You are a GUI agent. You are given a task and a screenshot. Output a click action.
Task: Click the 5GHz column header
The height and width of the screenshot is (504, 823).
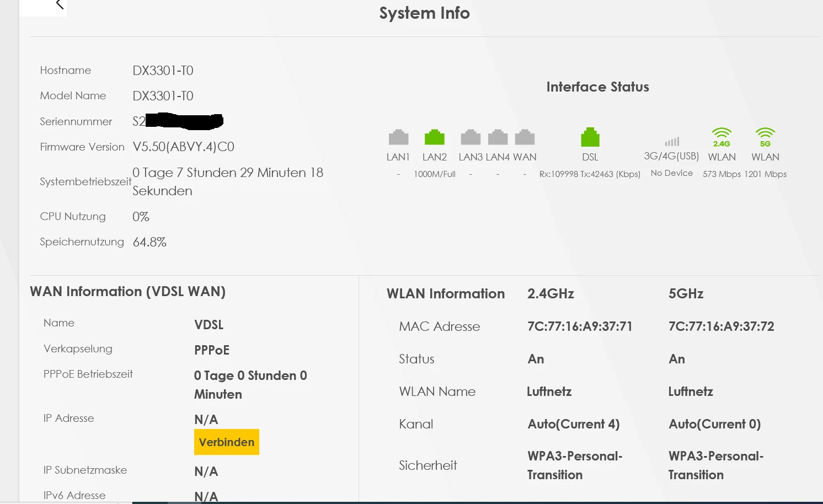pos(686,294)
